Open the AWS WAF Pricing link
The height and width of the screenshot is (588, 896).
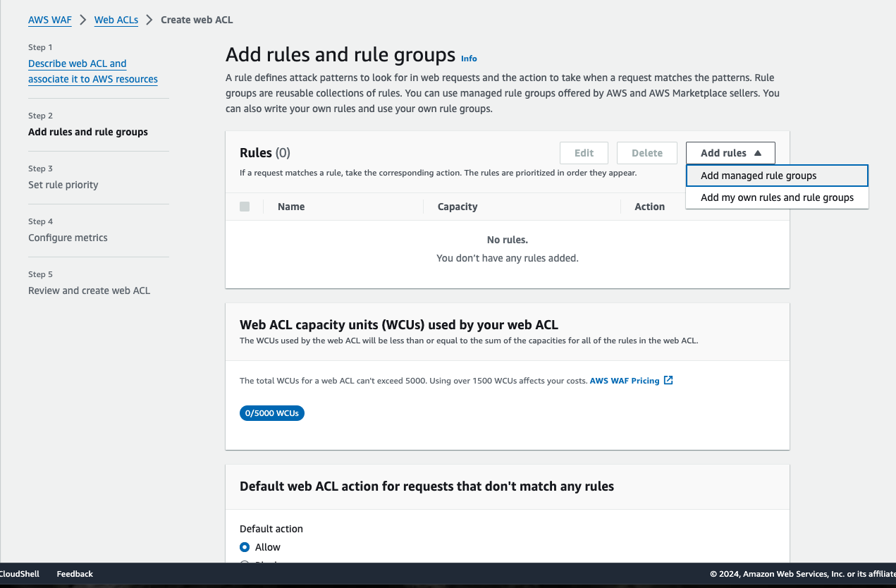(625, 381)
